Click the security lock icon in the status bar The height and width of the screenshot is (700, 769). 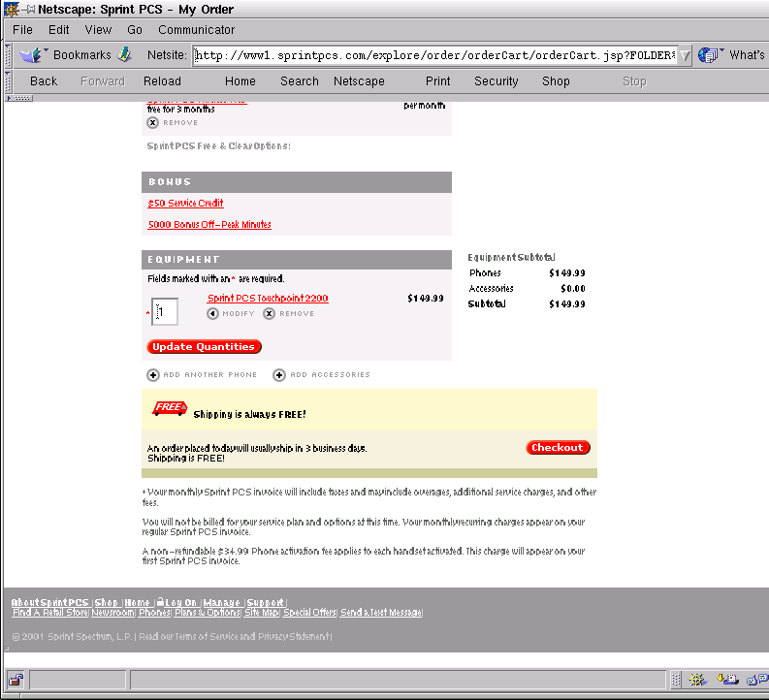tap(16, 680)
